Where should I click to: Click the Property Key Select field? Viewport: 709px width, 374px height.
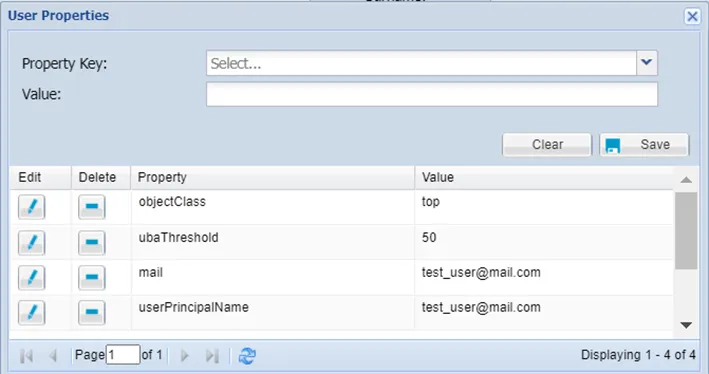421,63
